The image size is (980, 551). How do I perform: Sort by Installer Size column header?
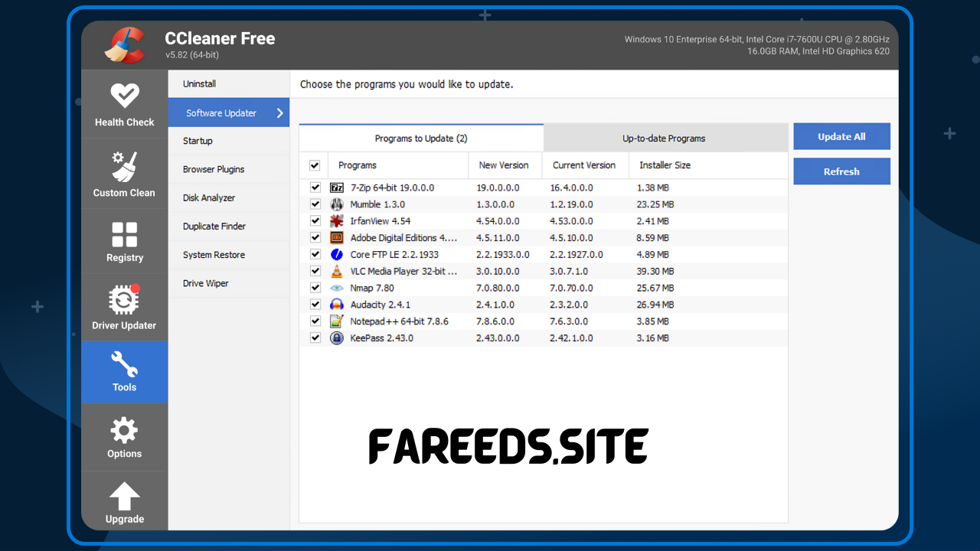pos(708,165)
